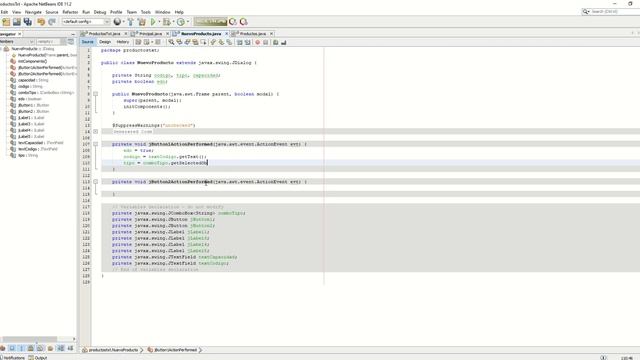Click the method icon next to initComponents()
Viewport: 640px width, 360px height.
pos(13,61)
